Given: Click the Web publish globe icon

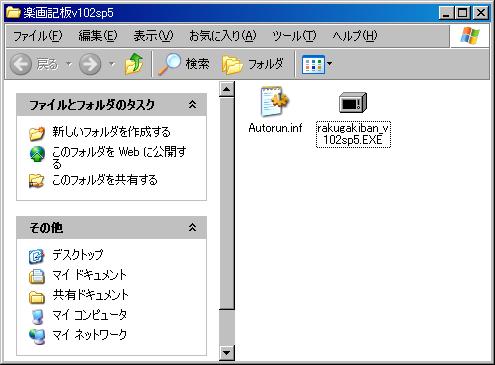Looking at the screenshot, I should [37, 154].
